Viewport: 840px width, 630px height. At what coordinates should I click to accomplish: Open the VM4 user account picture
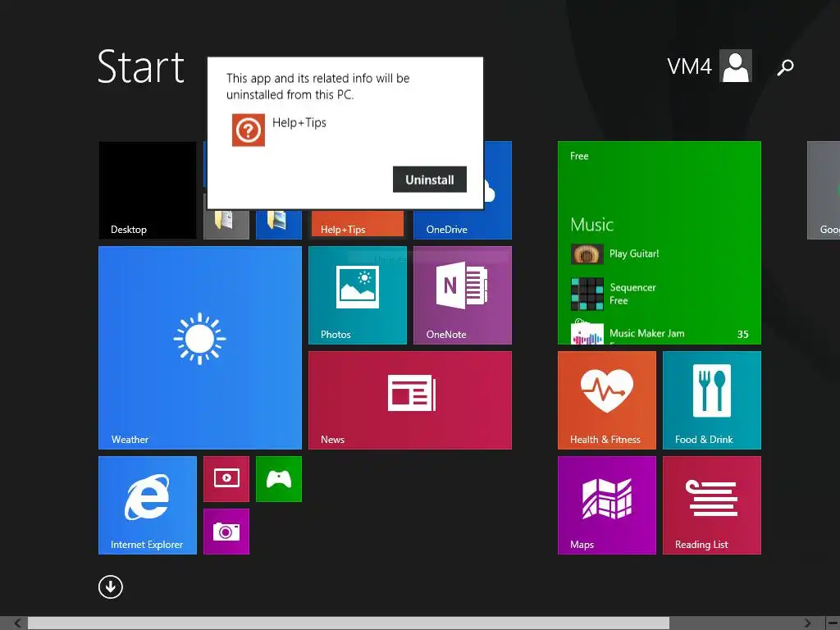(x=736, y=66)
